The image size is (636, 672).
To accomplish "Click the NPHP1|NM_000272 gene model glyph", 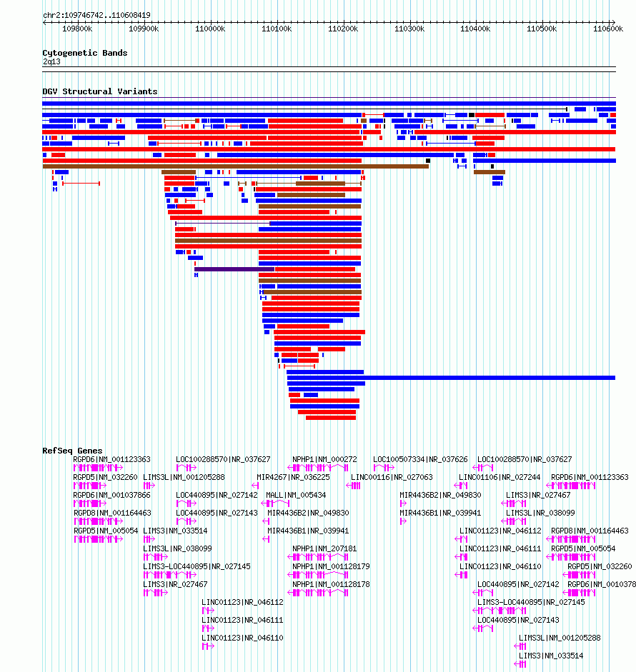I will point(318,468).
